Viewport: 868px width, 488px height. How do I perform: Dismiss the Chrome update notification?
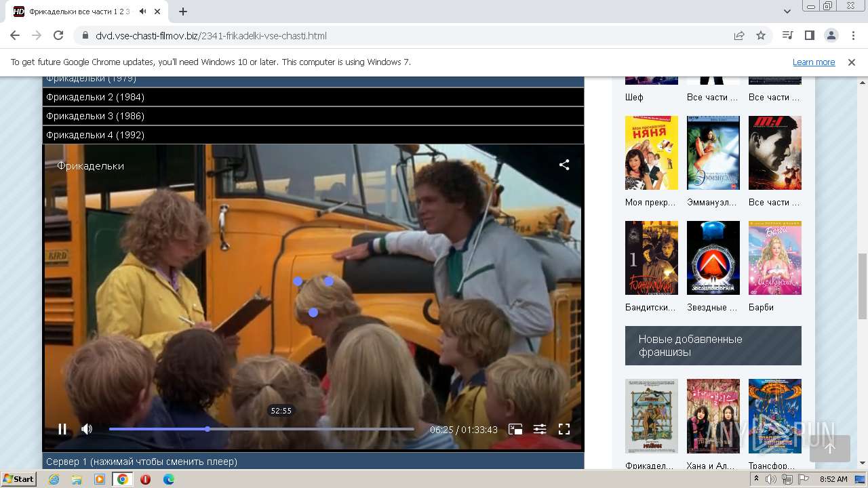pos(852,62)
